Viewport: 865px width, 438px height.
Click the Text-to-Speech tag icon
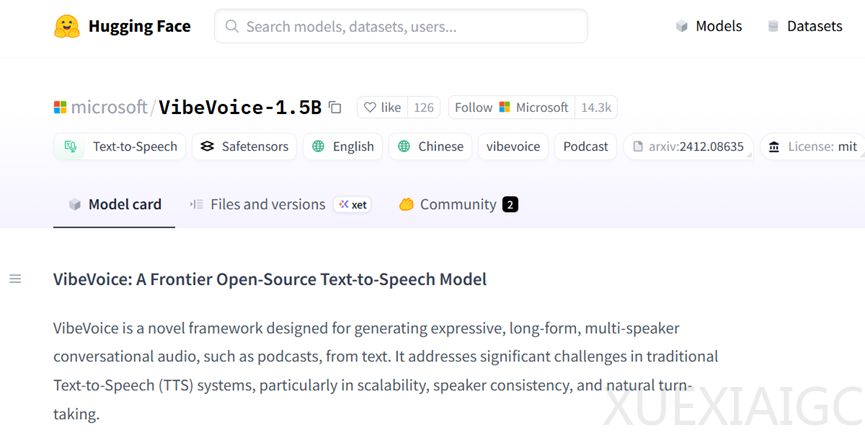coord(70,146)
